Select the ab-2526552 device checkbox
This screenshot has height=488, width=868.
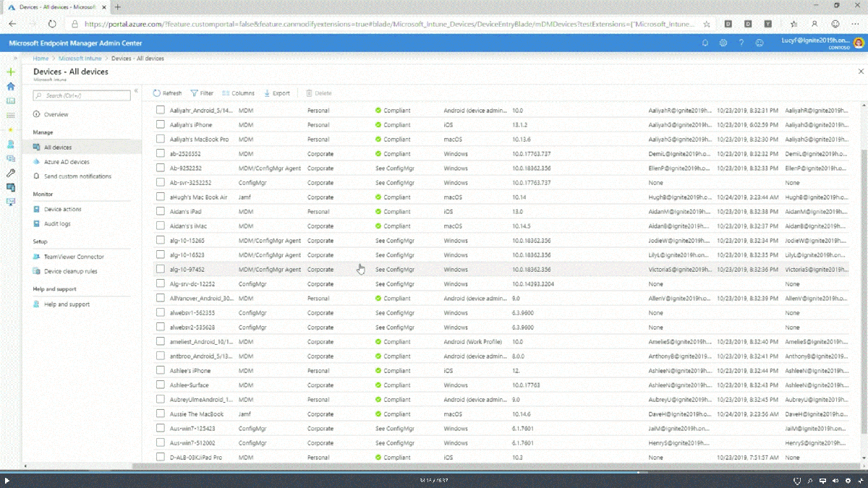pos(160,153)
